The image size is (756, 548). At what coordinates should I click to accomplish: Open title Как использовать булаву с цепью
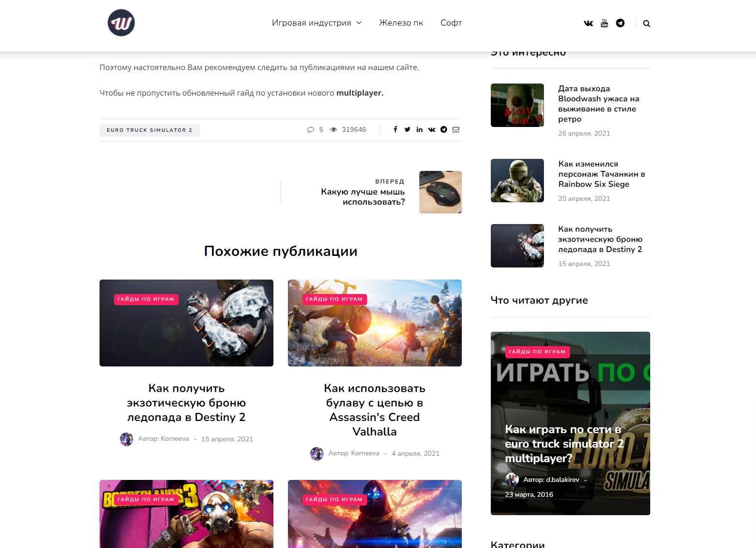375,410
